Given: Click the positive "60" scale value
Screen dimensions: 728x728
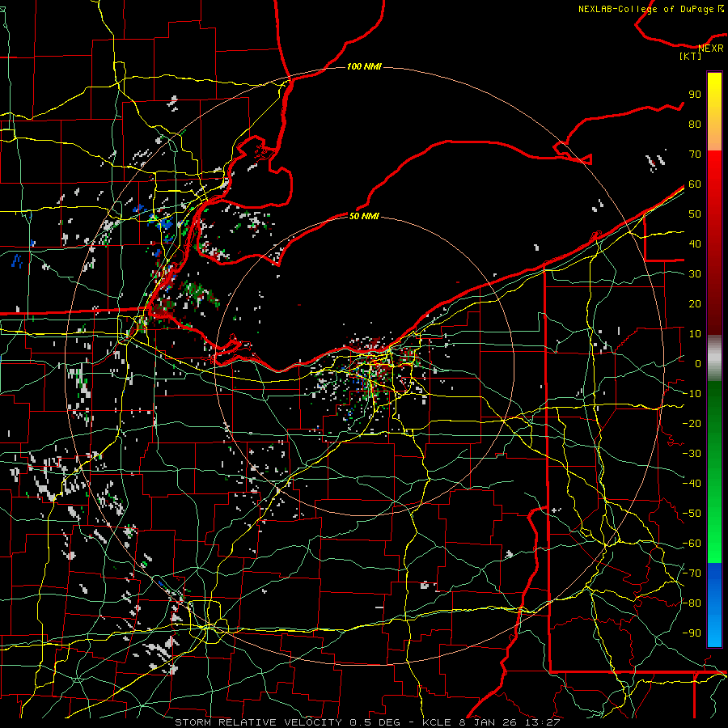Looking at the screenshot, I should click(695, 184).
